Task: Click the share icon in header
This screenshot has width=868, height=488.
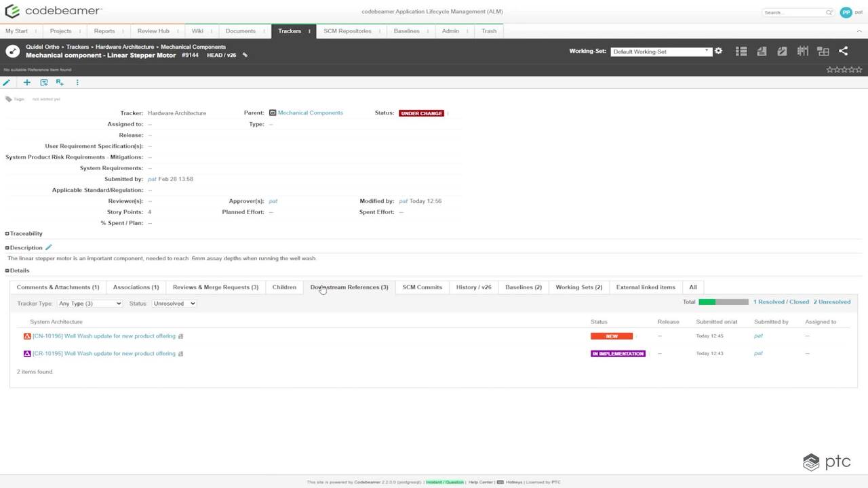Action: click(x=843, y=52)
